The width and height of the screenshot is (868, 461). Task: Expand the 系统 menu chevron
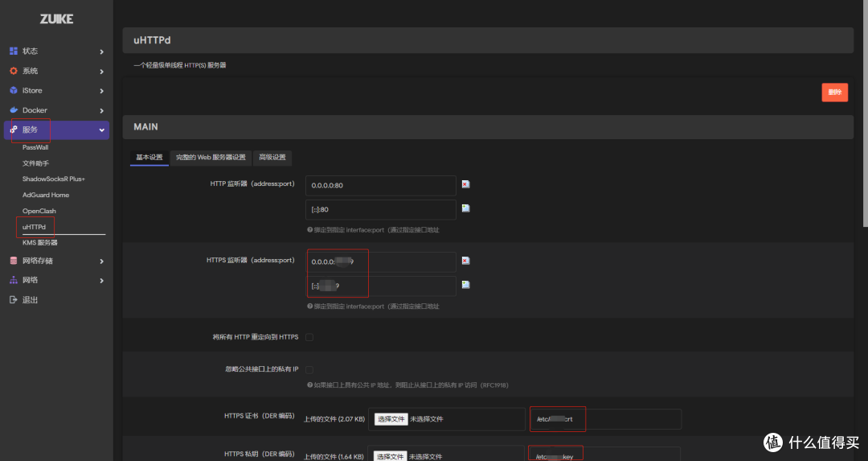click(x=101, y=72)
